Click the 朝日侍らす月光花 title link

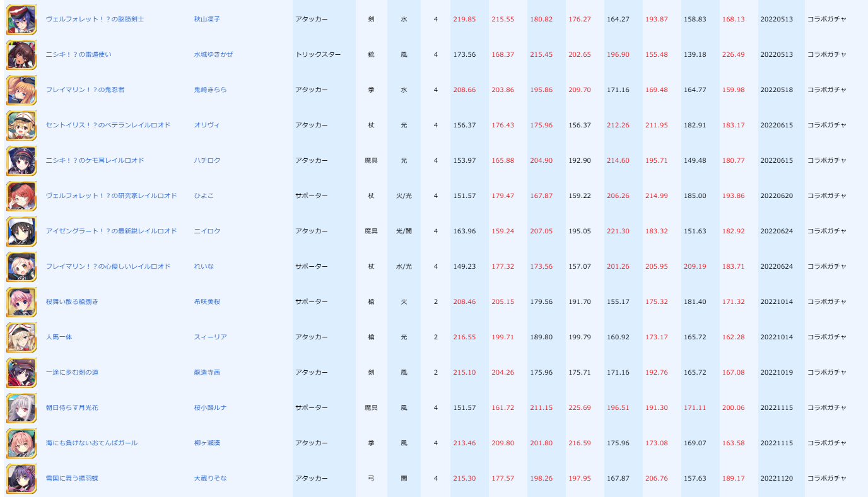[72, 408]
